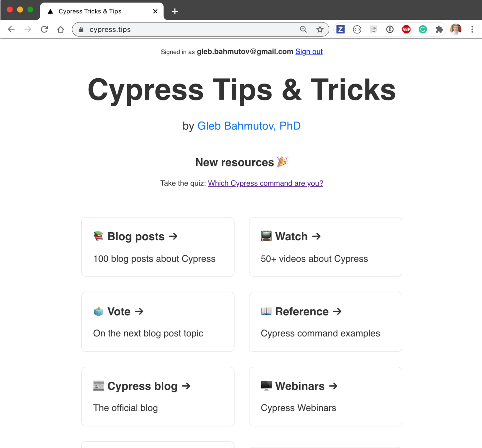Click the newspaper emoji on Cypress blog

coord(99,386)
